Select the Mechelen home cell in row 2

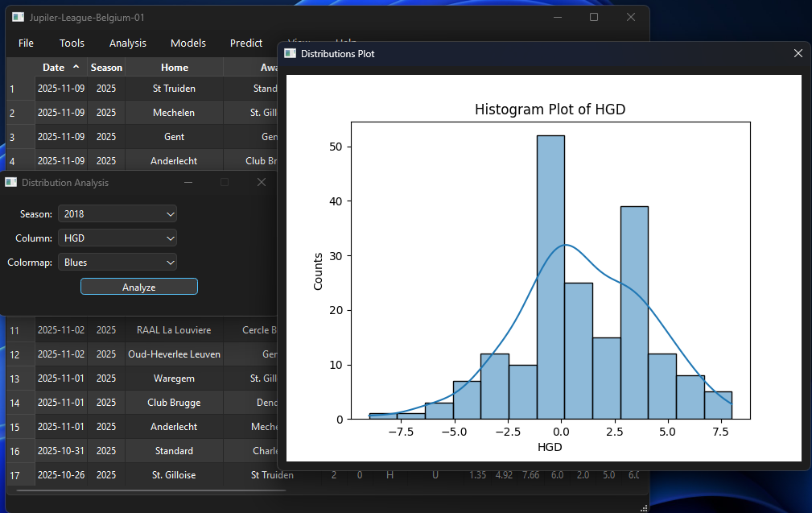174,113
